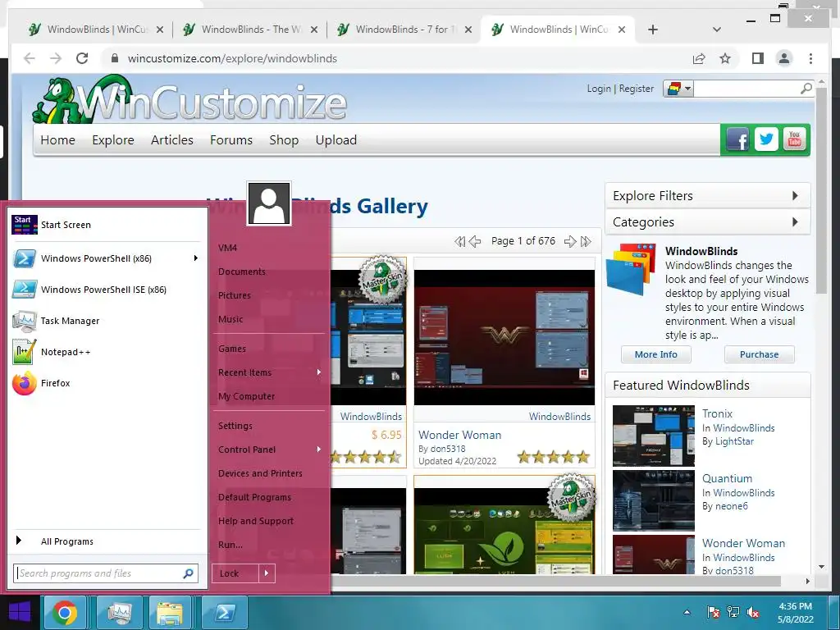
Task: Open Explore in site navigation
Action: pyautogui.click(x=113, y=139)
